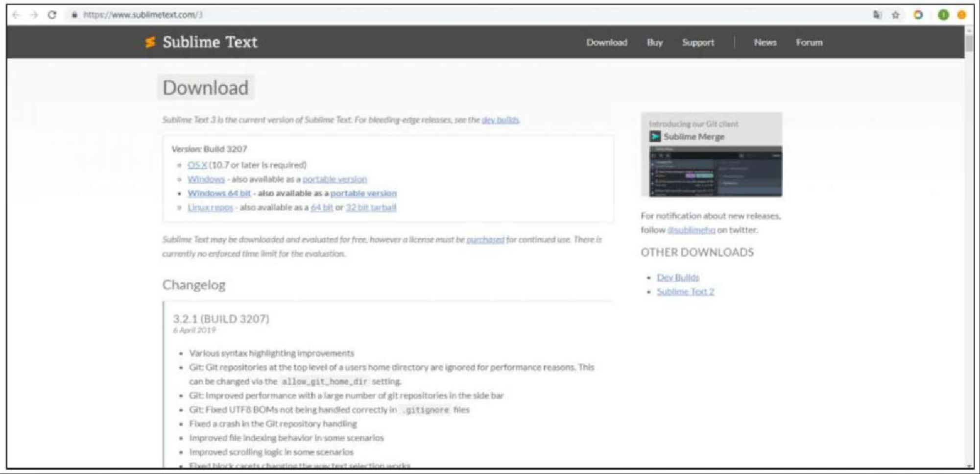Click 'Fixed a crash in the Git repository handling'

tap(273, 424)
